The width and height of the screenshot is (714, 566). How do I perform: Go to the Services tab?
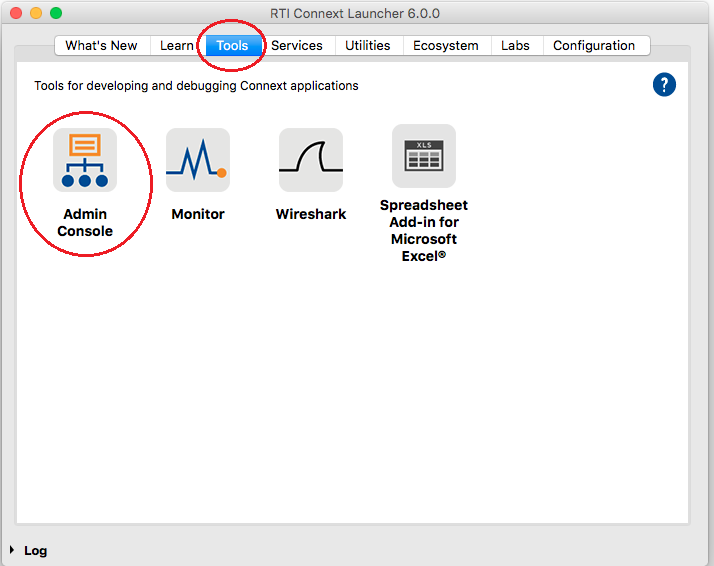click(x=297, y=46)
